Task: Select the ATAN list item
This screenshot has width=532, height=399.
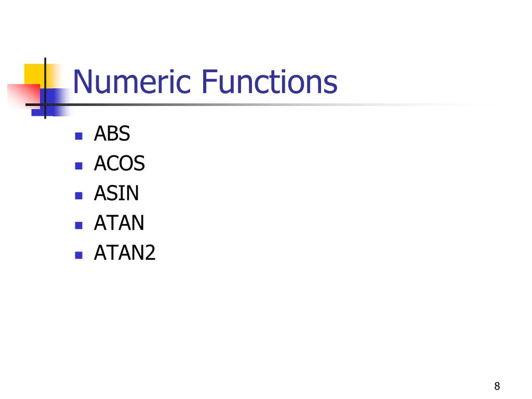Action: pyautogui.click(x=119, y=223)
